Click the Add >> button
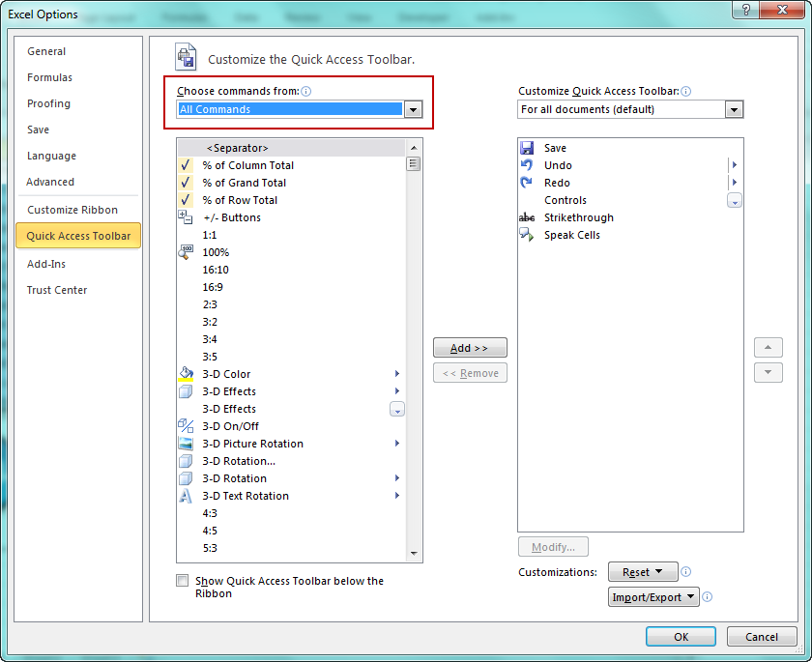The height and width of the screenshot is (662, 812). tap(470, 348)
